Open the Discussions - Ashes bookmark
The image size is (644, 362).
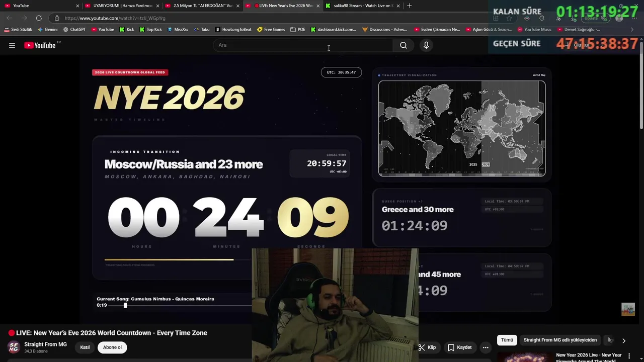click(385, 30)
